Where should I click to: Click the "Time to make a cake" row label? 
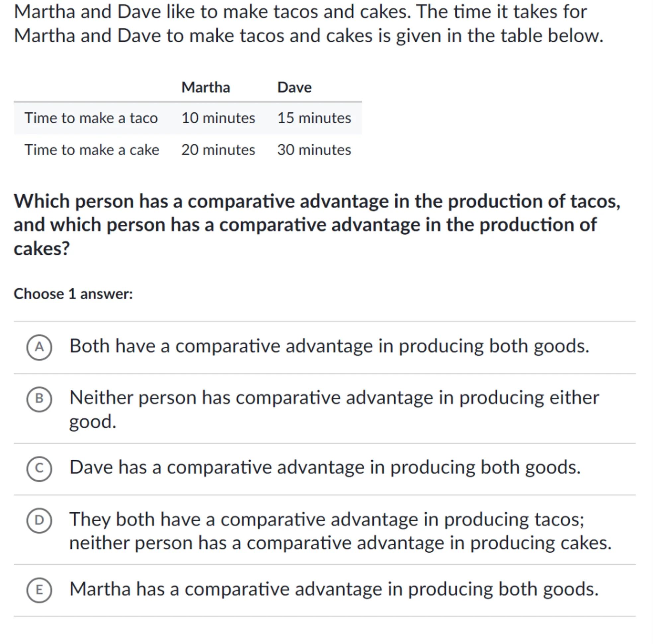point(92,150)
